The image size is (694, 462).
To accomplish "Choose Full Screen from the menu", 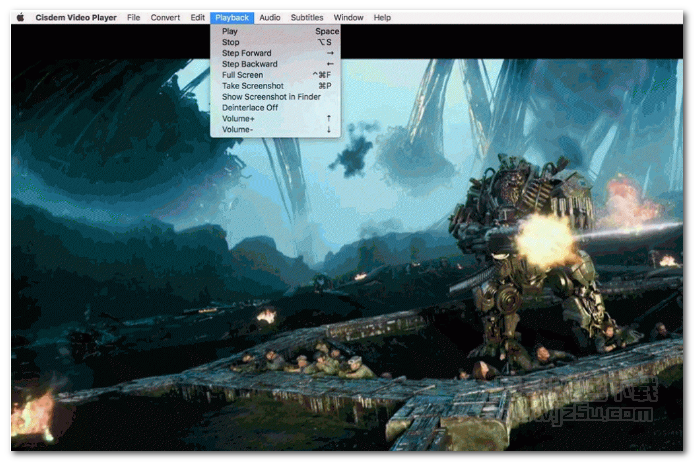I will (275, 75).
